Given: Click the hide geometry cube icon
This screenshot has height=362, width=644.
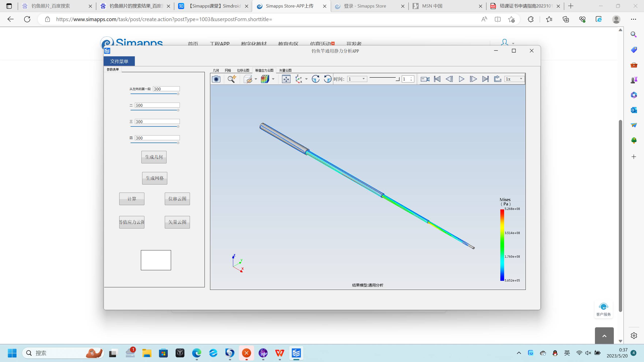Looking at the screenshot, I should [x=248, y=79].
